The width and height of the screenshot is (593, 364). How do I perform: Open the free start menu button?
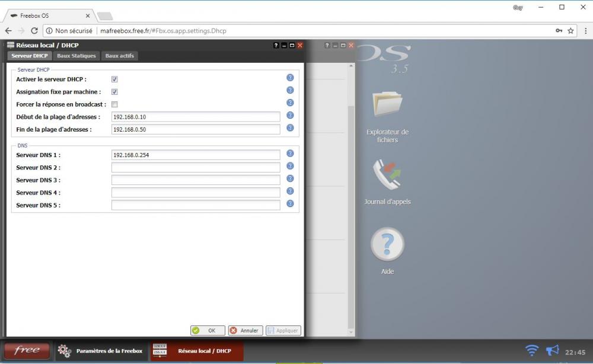(x=27, y=350)
